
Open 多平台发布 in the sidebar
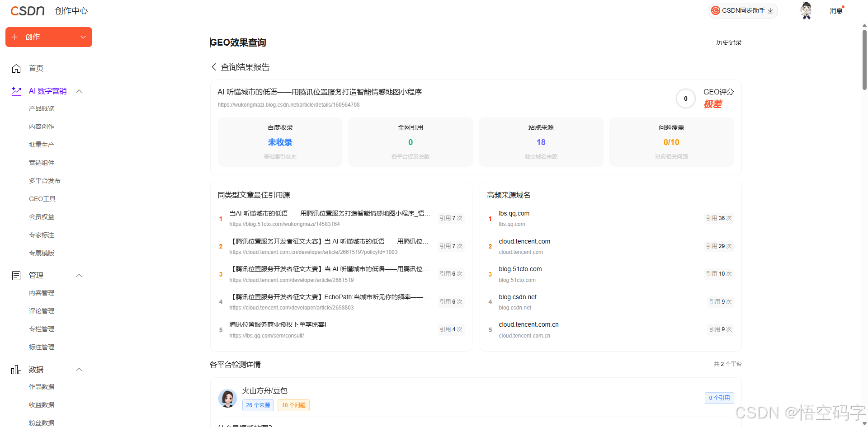[45, 181]
